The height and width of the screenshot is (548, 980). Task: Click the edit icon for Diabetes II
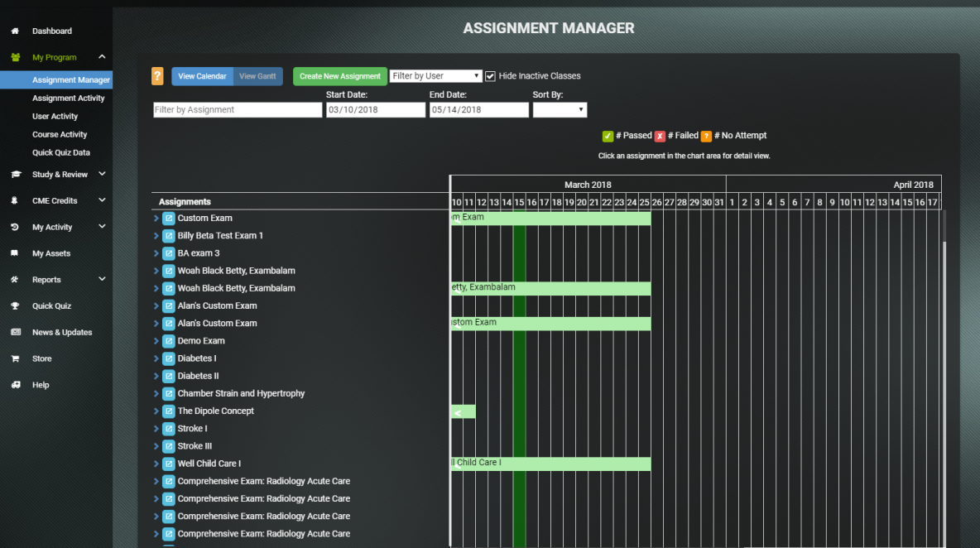pyautogui.click(x=168, y=376)
